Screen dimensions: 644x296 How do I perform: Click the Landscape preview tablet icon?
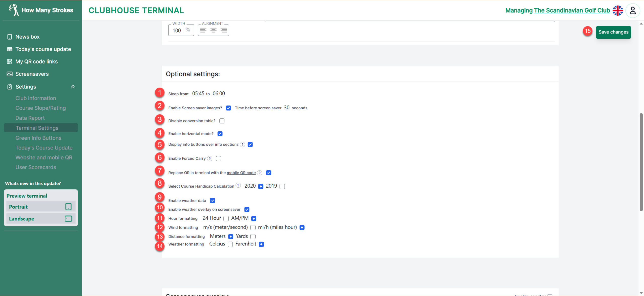click(x=68, y=218)
